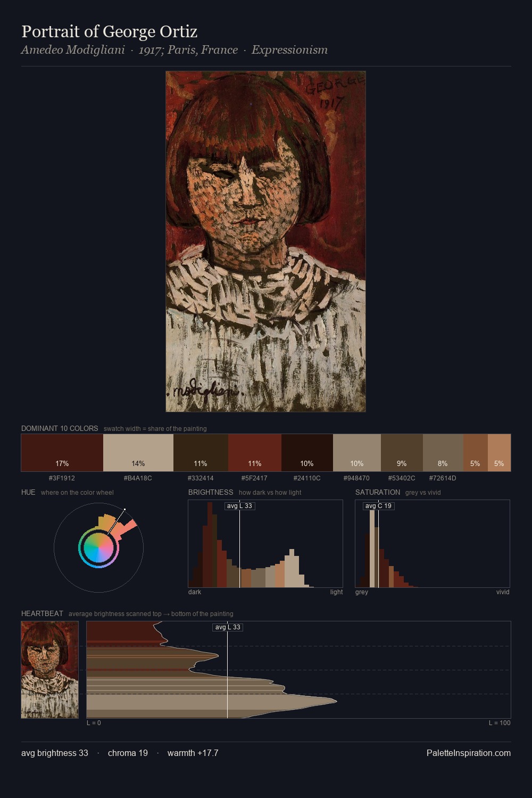Click the main portrait painting image
The image size is (532, 798).
pyautogui.click(x=265, y=242)
